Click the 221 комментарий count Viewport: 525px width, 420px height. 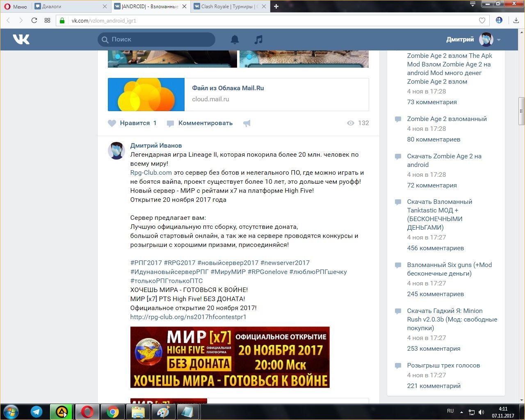coord(434,386)
